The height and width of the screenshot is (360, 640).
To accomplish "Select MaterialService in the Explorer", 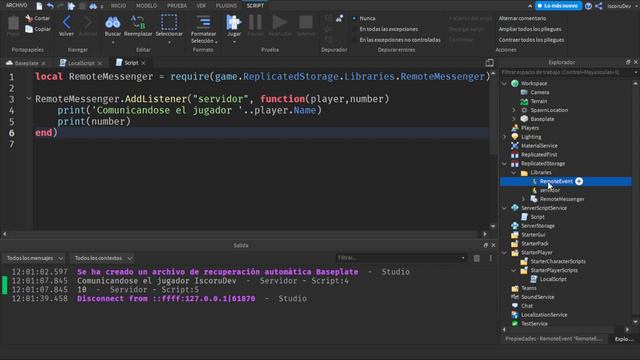I will point(539,146).
